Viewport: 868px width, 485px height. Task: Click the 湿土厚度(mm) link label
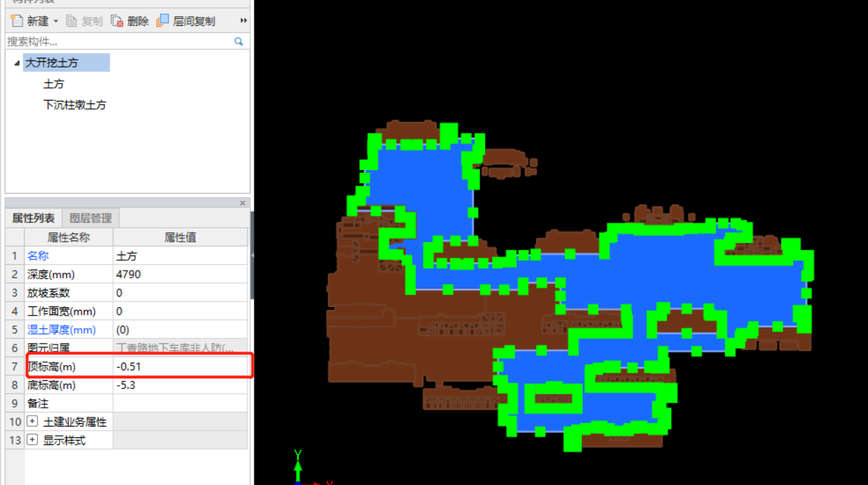61,329
